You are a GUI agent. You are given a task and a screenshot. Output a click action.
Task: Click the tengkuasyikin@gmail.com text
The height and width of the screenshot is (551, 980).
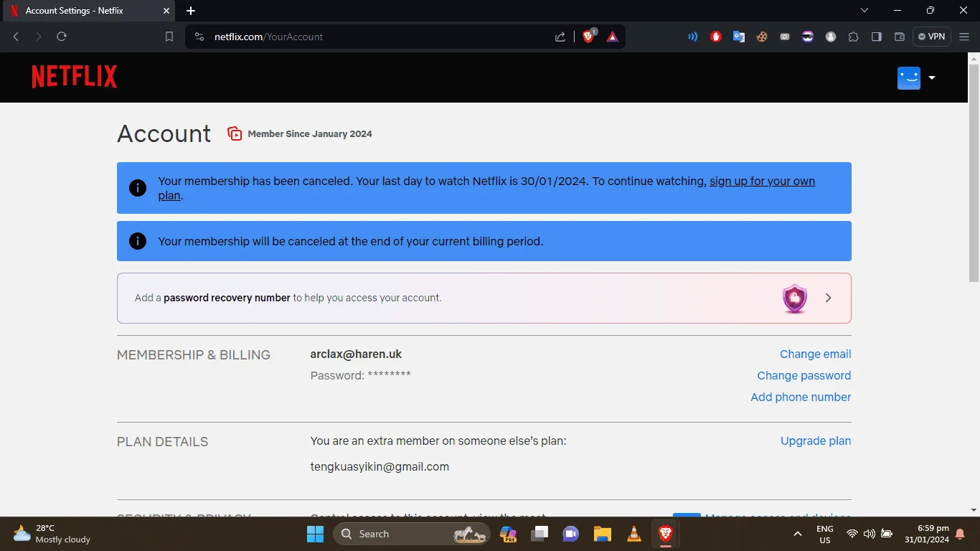[380, 467]
